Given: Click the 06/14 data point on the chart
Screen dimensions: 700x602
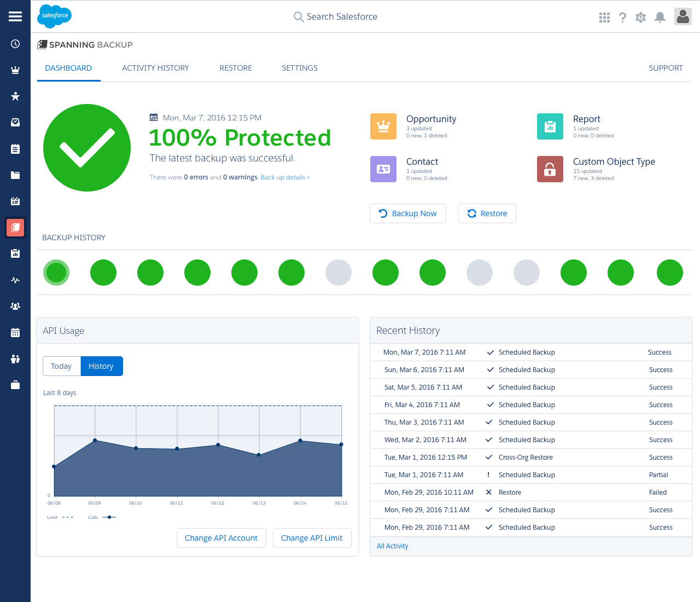Looking at the screenshot, I should point(300,441).
